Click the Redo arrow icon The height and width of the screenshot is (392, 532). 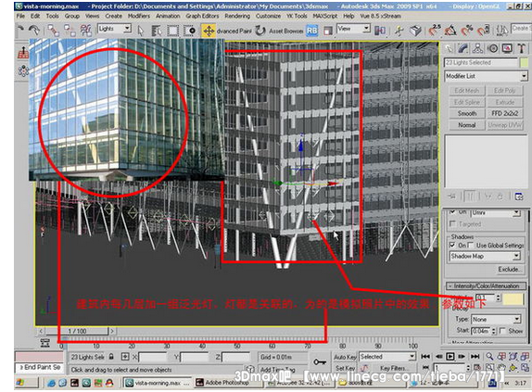(34, 31)
